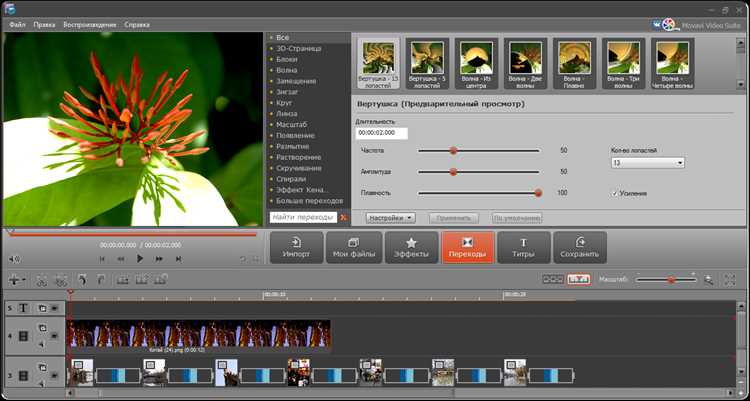Toggle visibility eye for track 4
Image resolution: width=750 pixels, height=401 pixels.
tap(54, 336)
